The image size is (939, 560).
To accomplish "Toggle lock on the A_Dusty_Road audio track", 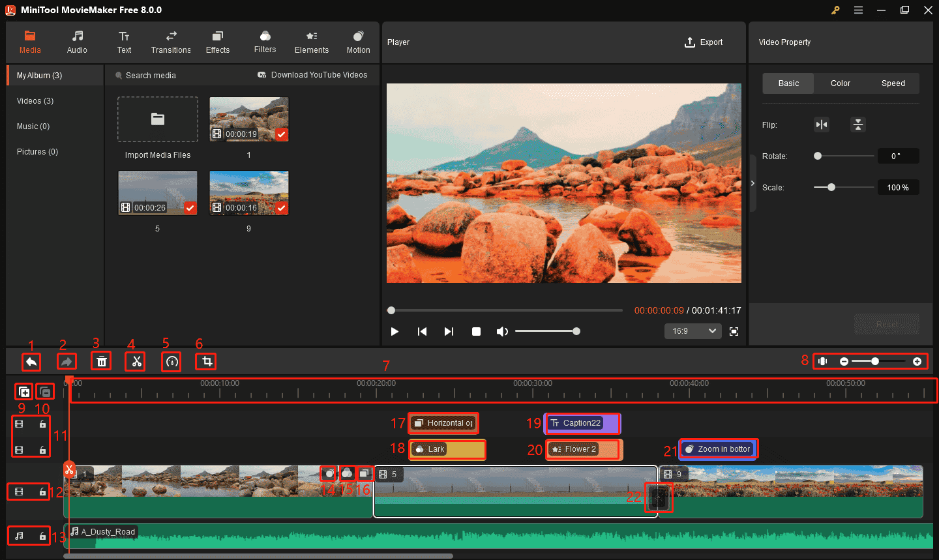I will [42, 536].
